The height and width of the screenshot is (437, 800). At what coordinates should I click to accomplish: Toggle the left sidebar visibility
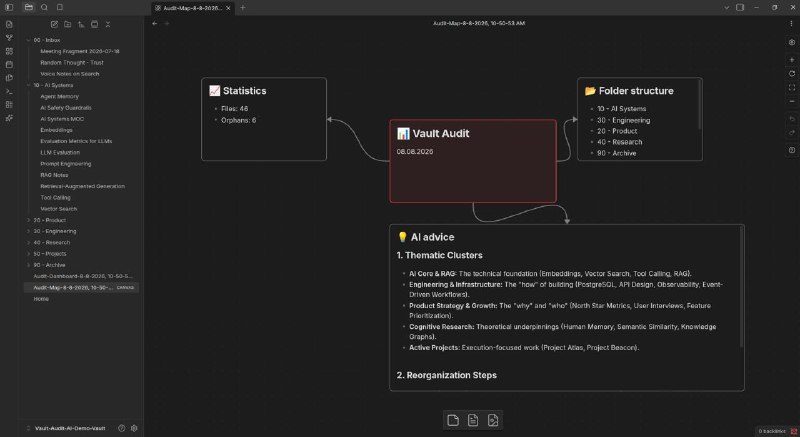click(9, 8)
